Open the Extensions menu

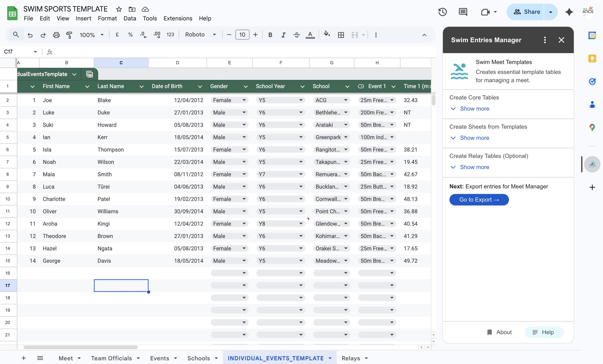(x=178, y=18)
